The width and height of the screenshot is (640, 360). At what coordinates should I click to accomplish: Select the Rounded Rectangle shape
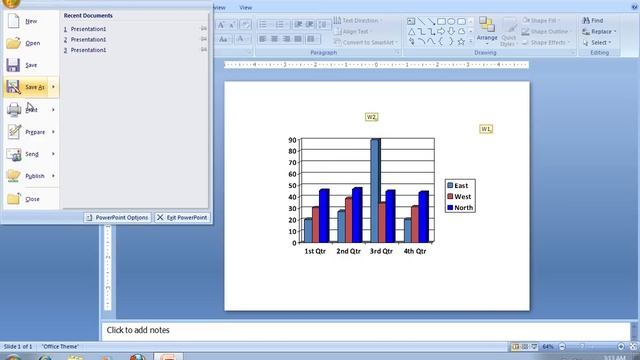pyautogui.click(x=461, y=21)
